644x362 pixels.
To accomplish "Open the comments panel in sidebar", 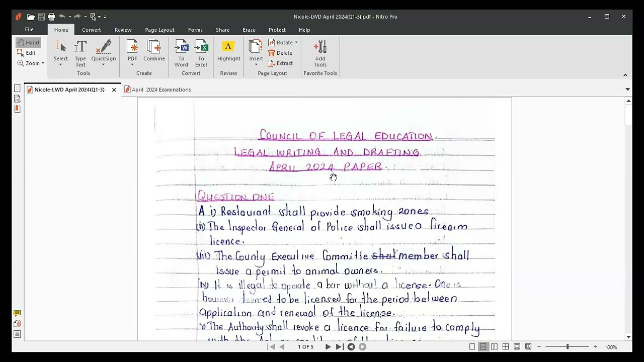I will 17,313.
